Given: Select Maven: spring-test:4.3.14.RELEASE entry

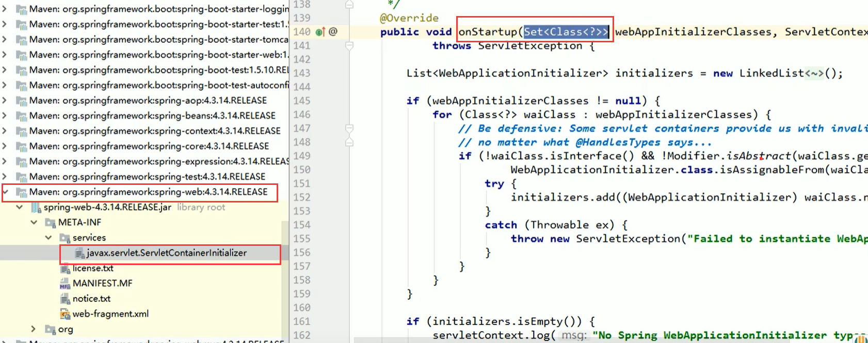Looking at the screenshot, I should (147, 177).
